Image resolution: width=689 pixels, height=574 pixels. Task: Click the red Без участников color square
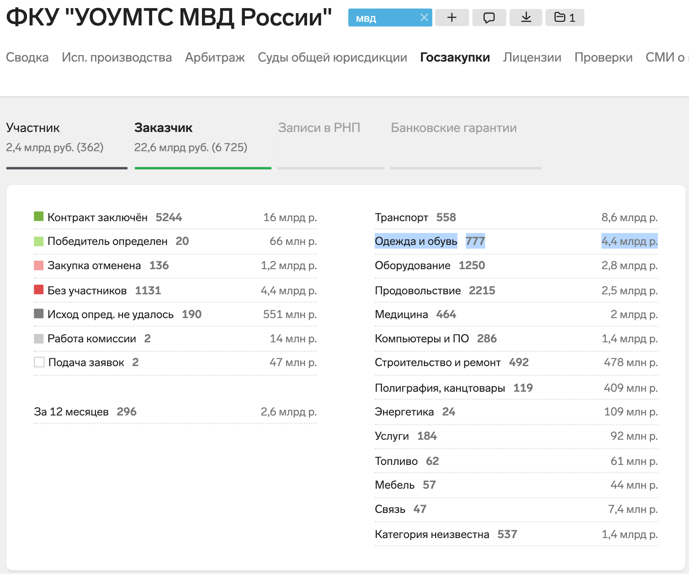click(39, 290)
